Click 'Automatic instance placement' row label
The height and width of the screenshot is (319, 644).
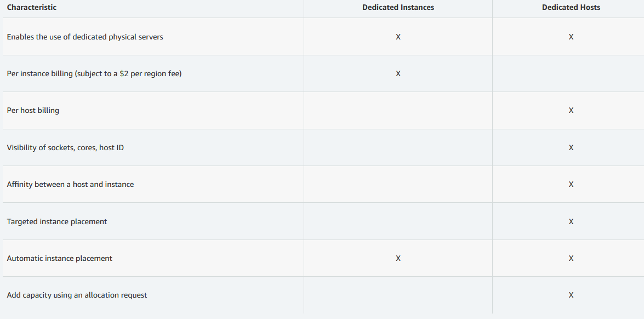[x=60, y=258]
